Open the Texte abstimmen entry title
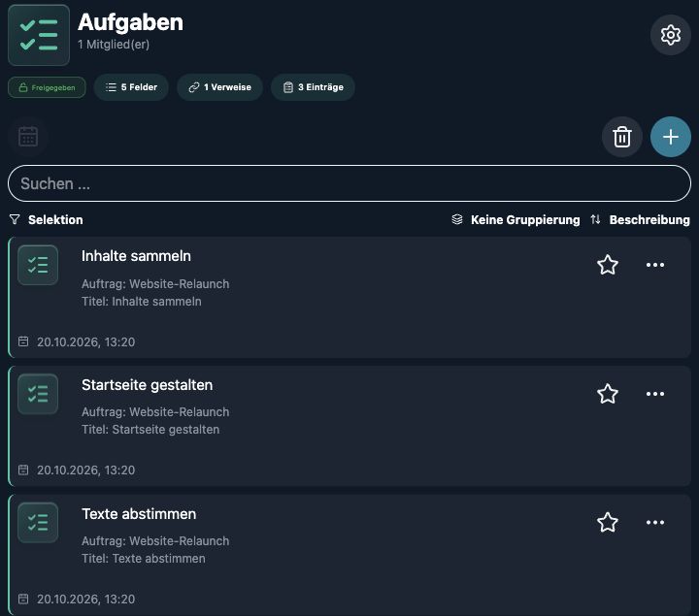699x616 pixels. pyautogui.click(x=139, y=514)
